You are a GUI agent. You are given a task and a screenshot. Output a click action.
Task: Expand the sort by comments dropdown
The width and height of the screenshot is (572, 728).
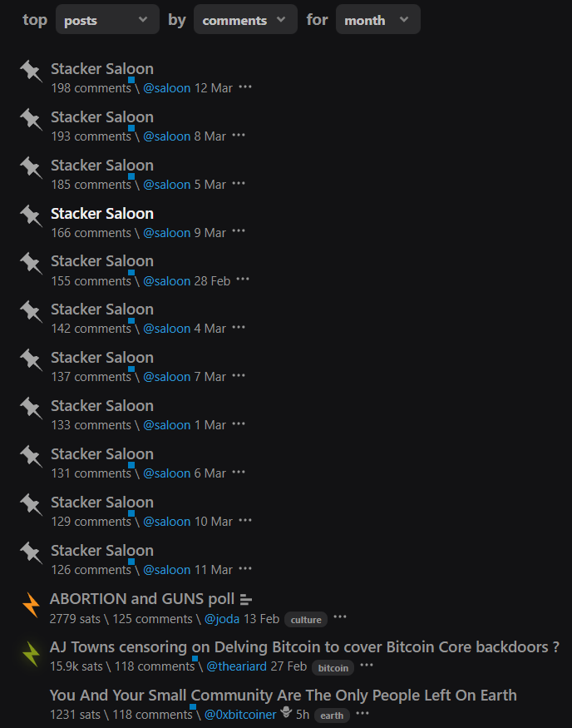(245, 19)
